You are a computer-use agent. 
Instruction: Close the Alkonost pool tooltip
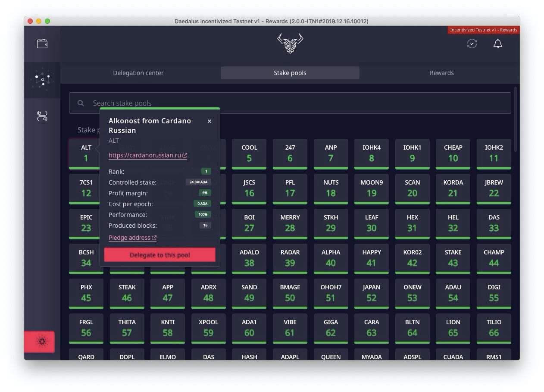[x=209, y=121]
